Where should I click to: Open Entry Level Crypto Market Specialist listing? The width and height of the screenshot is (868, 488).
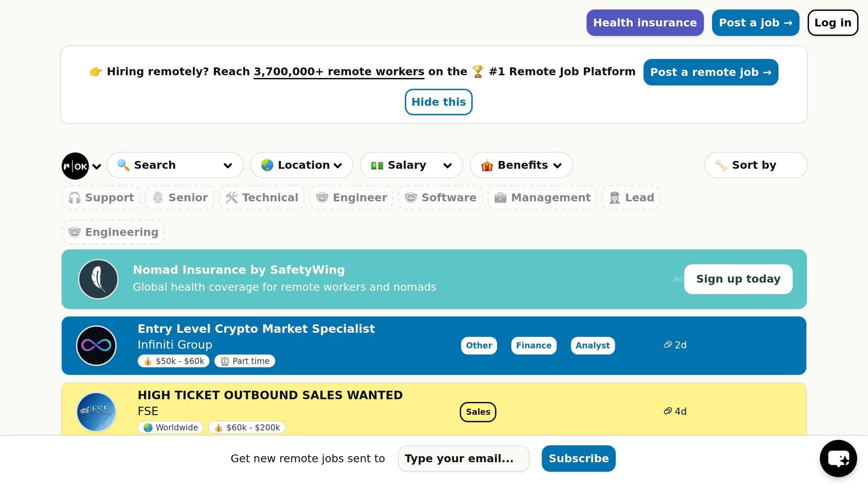point(256,329)
